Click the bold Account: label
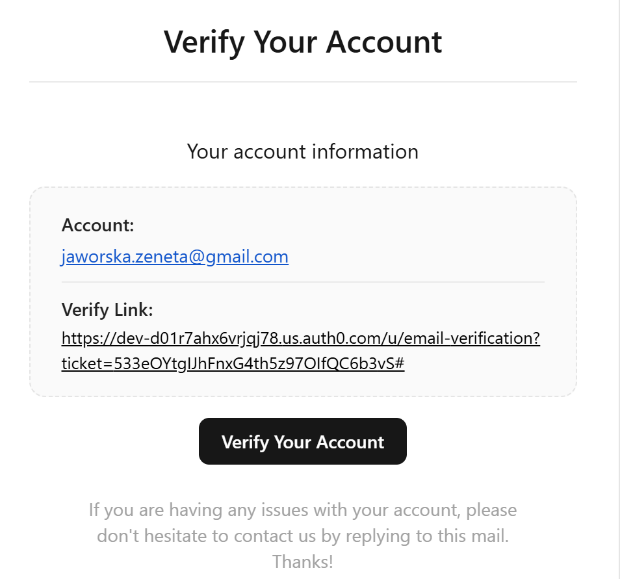620x579 pixels. [x=98, y=225]
